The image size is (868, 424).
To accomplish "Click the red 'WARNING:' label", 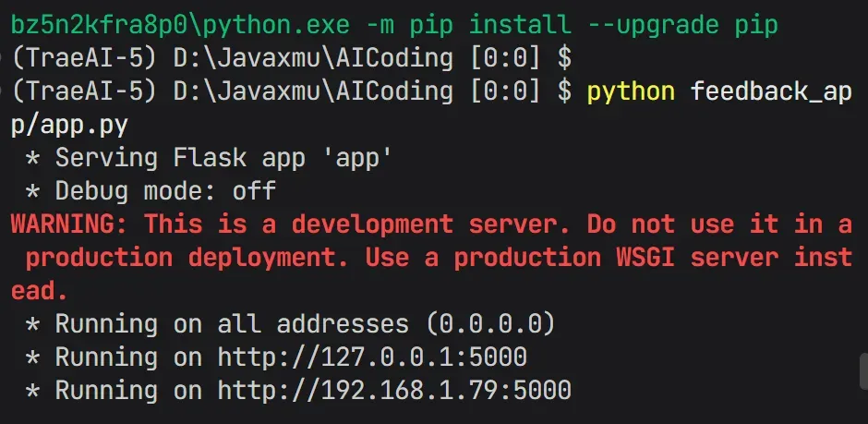I will coord(69,224).
